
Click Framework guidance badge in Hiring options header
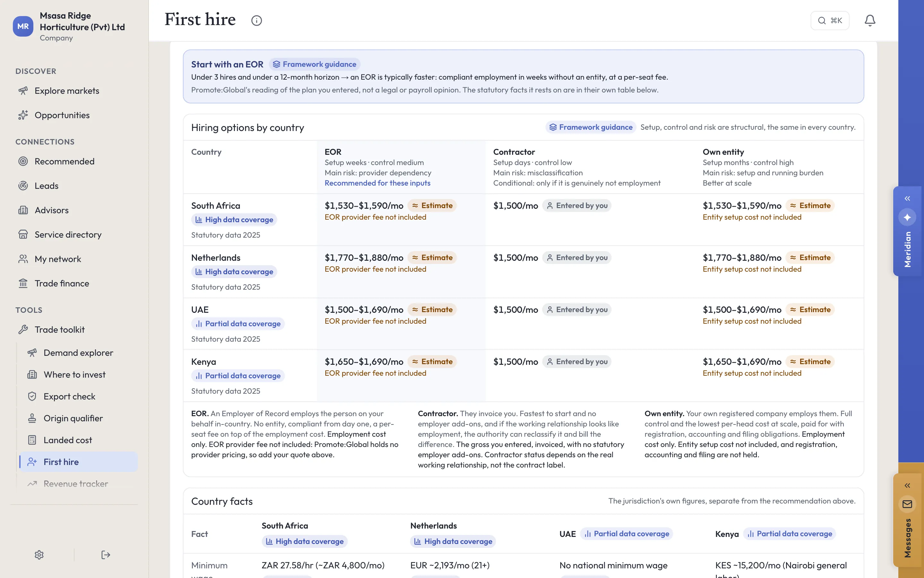click(591, 127)
